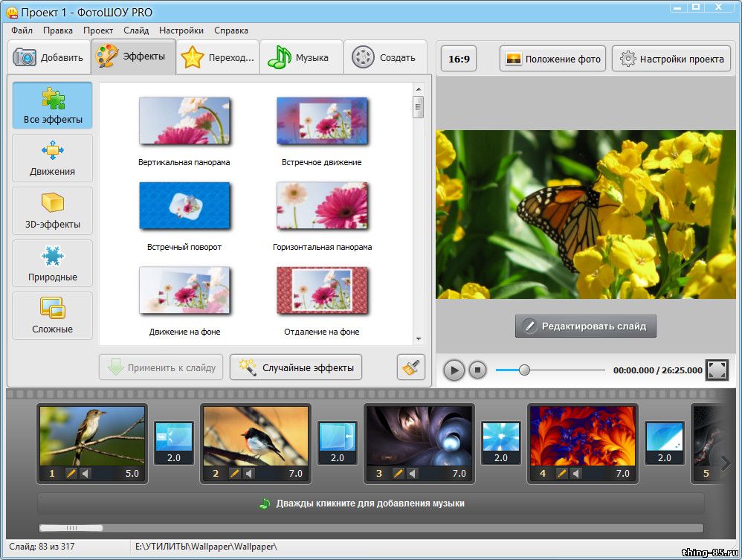742x560 pixels.
Task: Select the 3D-эффекты category
Action: pyautogui.click(x=53, y=210)
